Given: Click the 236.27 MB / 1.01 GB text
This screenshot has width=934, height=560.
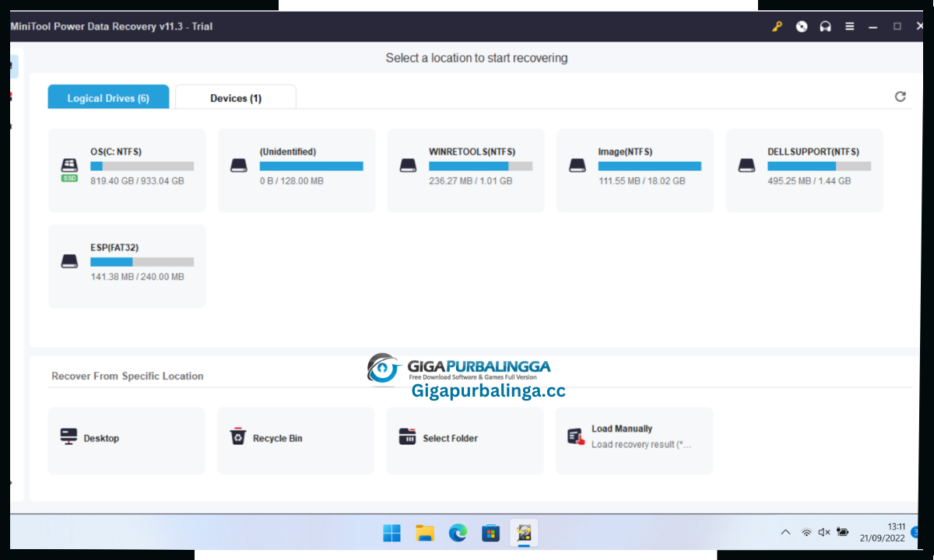Looking at the screenshot, I should point(471,181).
